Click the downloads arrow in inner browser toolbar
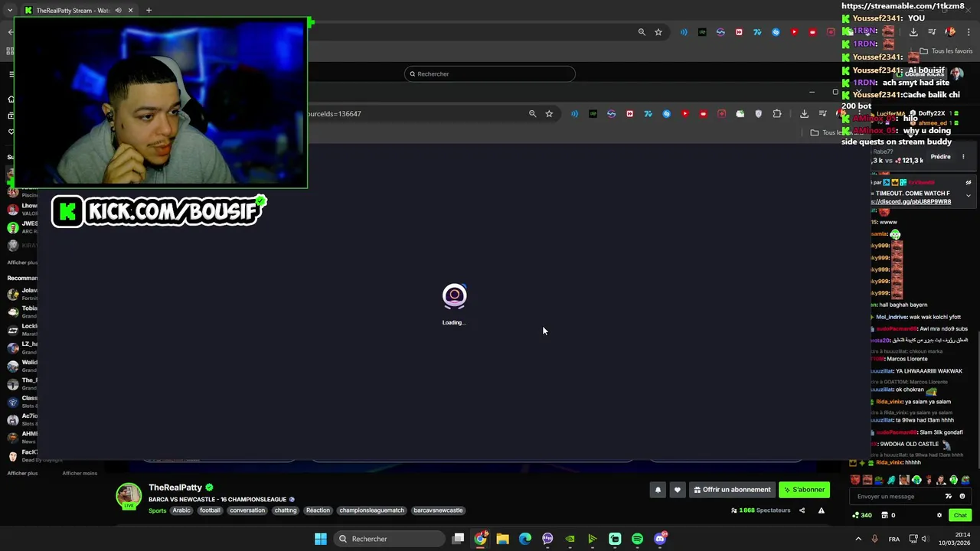The height and width of the screenshot is (551, 980). pos(804,114)
